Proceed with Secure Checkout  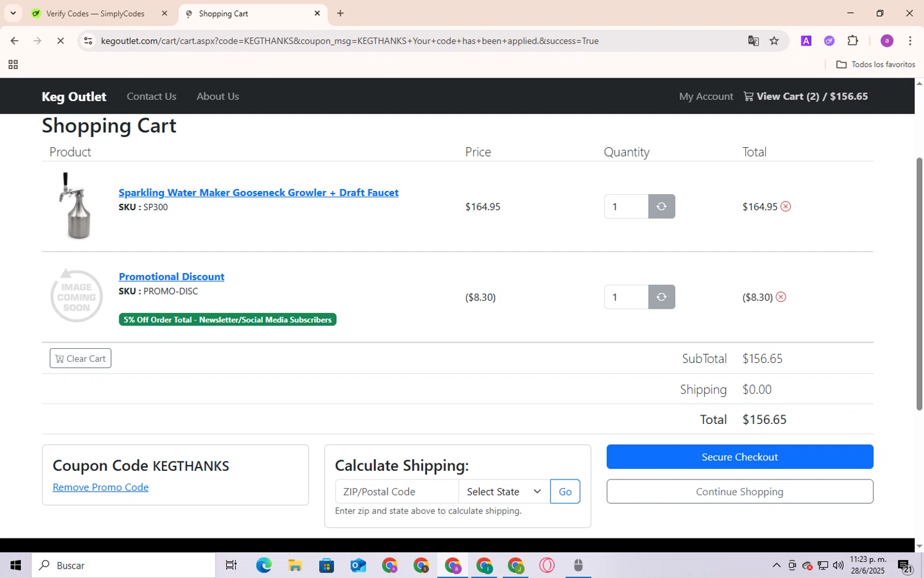coord(740,457)
